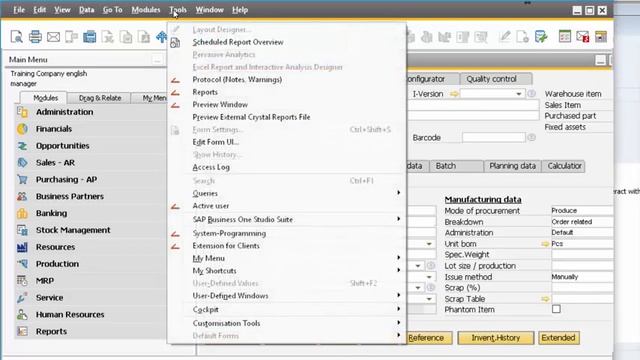640x360 pixels.
Task: Click the Fax toolbar icon
Action: (89, 37)
